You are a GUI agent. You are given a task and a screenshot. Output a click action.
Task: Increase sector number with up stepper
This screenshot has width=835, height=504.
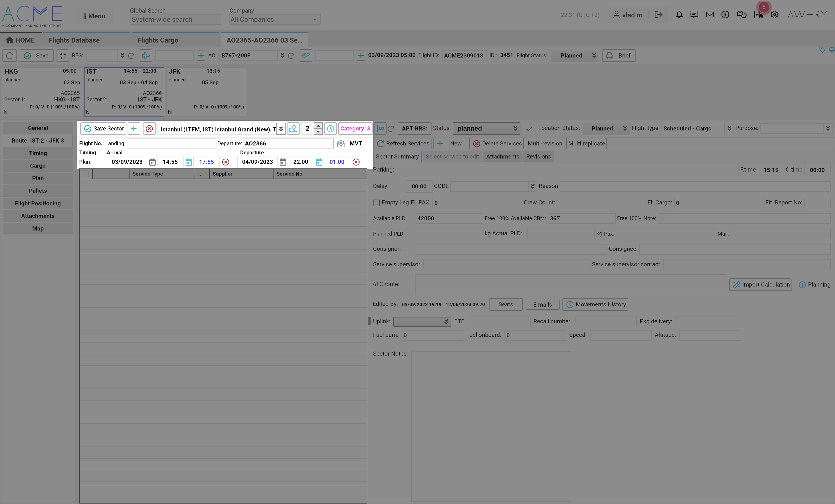pyautogui.click(x=318, y=126)
